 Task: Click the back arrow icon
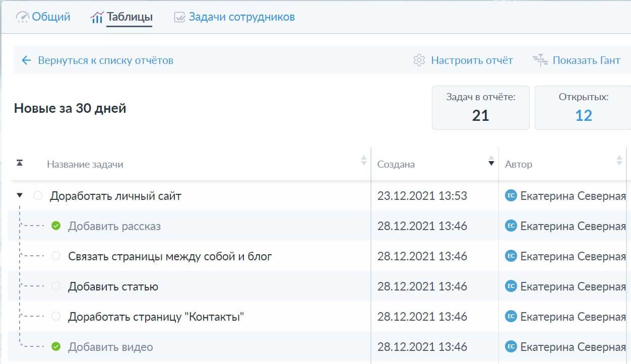point(26,60)
